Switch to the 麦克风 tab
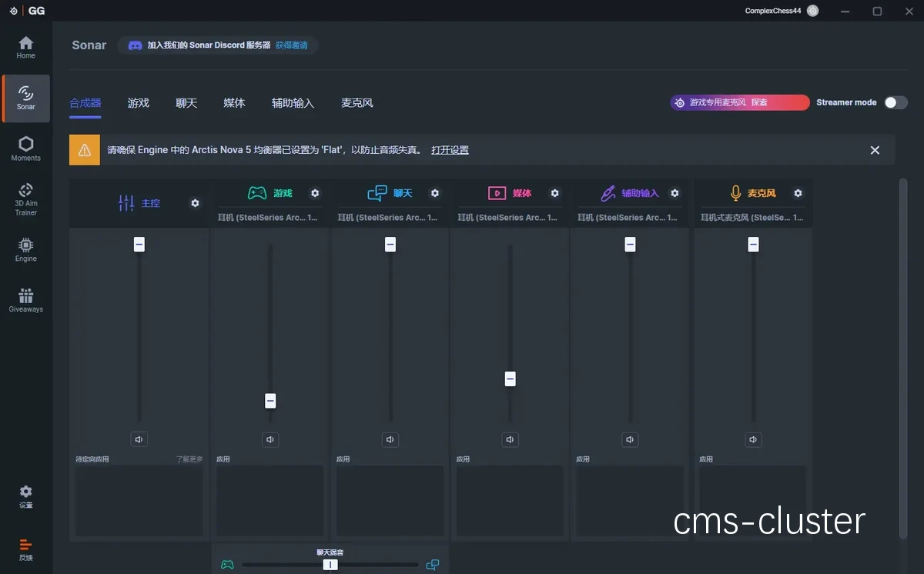This screenshot has width=924, height=574. 357,102
